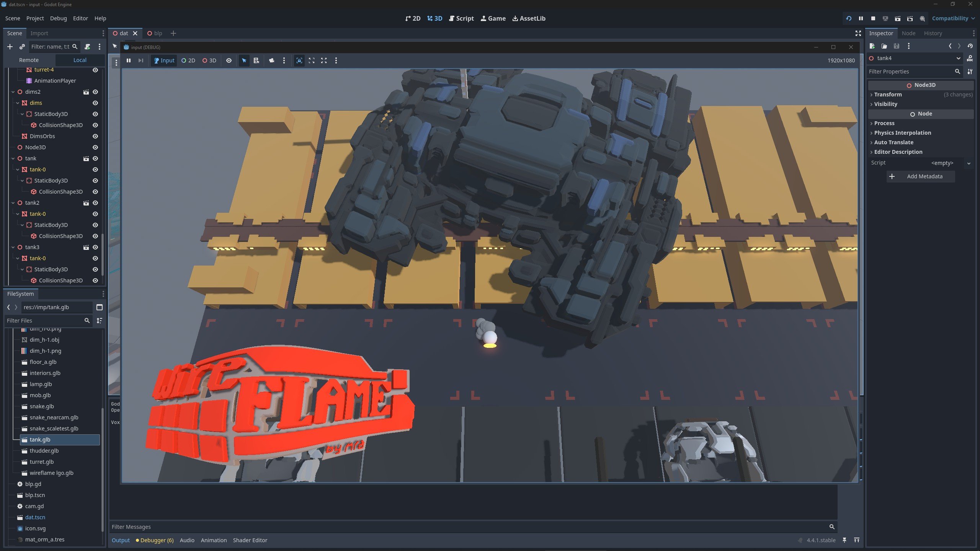This screenshot has height=551, width=980.
Task: Switch to the Import dock tab
Action: [x=39, y=33]
